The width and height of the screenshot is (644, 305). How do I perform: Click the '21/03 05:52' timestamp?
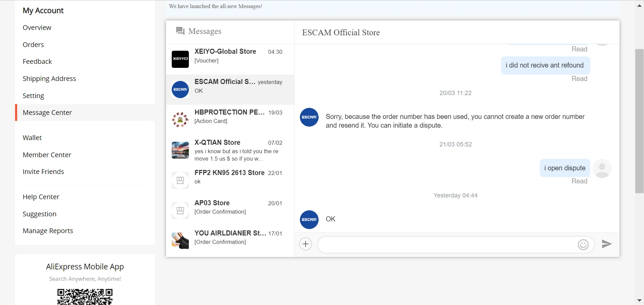[455, 144]
